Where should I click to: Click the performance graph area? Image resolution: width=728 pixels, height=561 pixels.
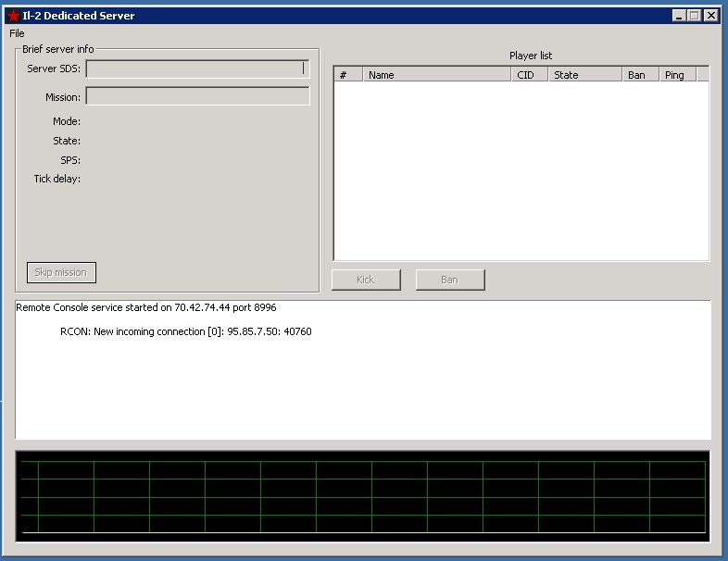tap(363, 496)
